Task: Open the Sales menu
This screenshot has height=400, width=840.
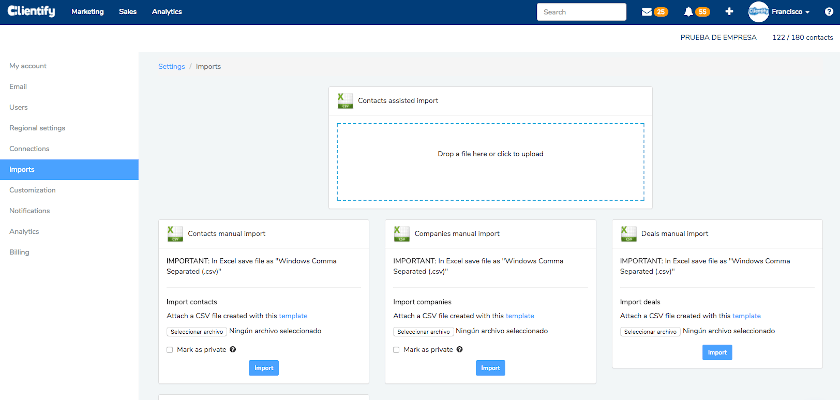Action: coord(128,12)
